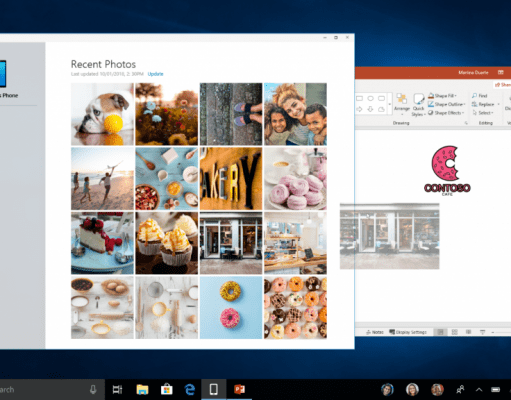The width and height of the screenshot is (511, 400).
Task: Open the Shape Outline dropdown
Action: [447, 104]
